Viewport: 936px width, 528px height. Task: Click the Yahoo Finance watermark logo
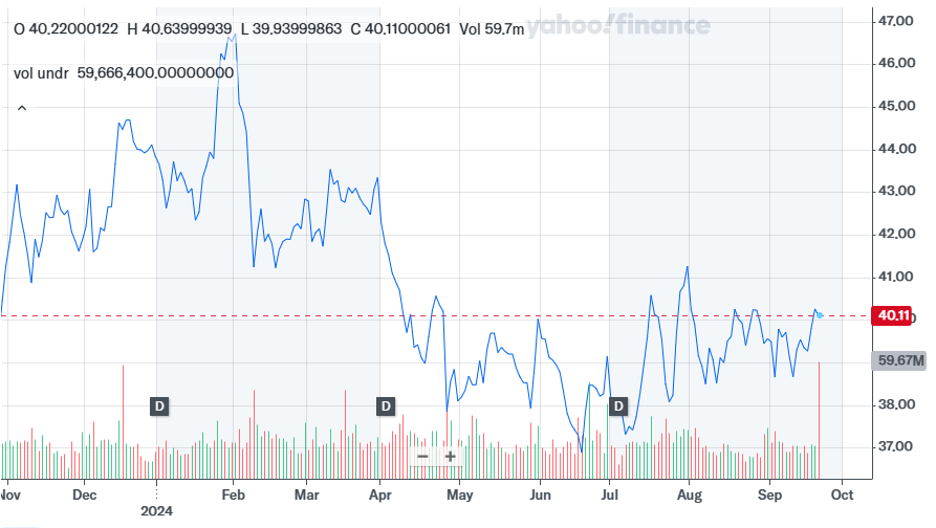click(618, 27)
